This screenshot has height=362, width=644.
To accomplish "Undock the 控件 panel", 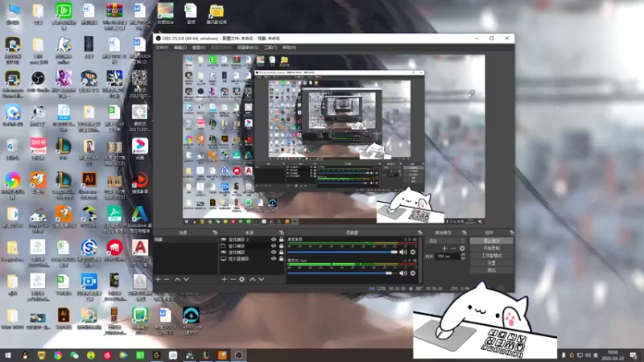I will (511, 232).
